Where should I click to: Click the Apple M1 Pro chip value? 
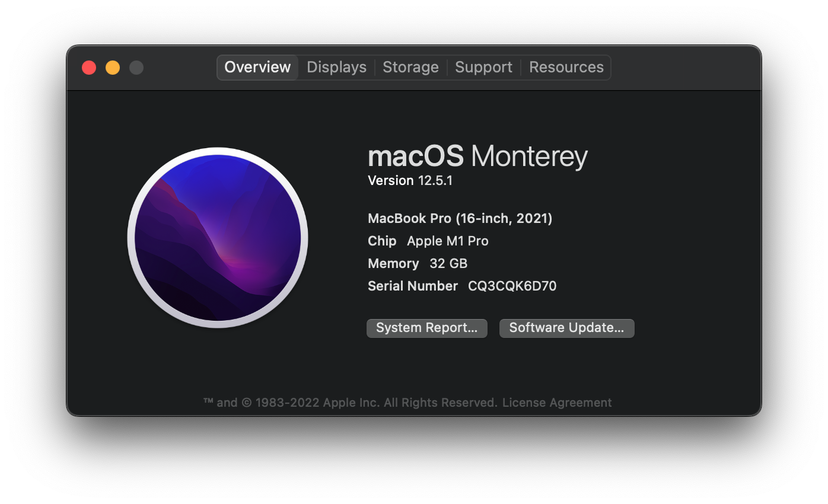pos(448,241)
